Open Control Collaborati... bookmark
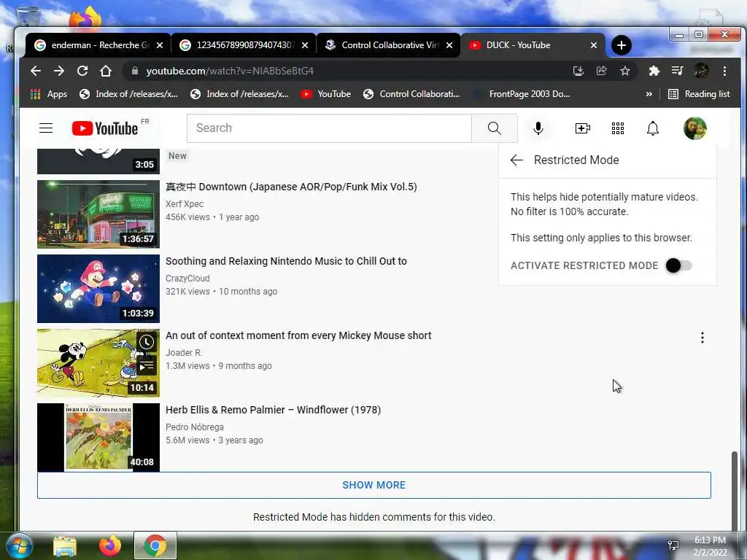747x560 pixels. [411, 94]
